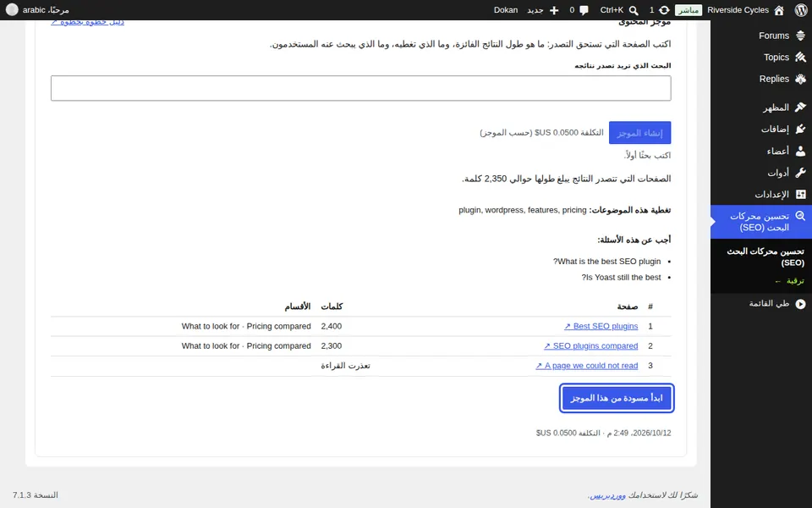Click the تعذرت القراءة cell
This screenshot has width=812, height=508.
tap(345, 366)
